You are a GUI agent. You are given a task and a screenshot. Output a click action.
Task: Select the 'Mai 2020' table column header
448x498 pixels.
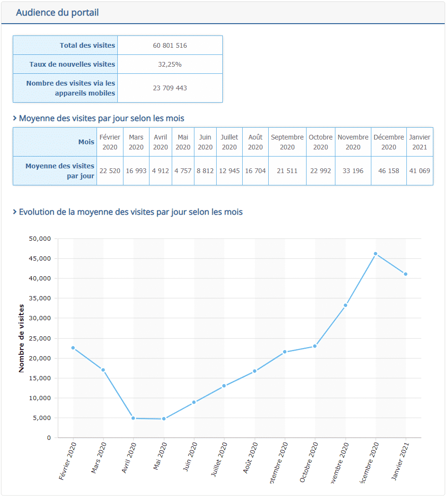[x=183, y=142]
